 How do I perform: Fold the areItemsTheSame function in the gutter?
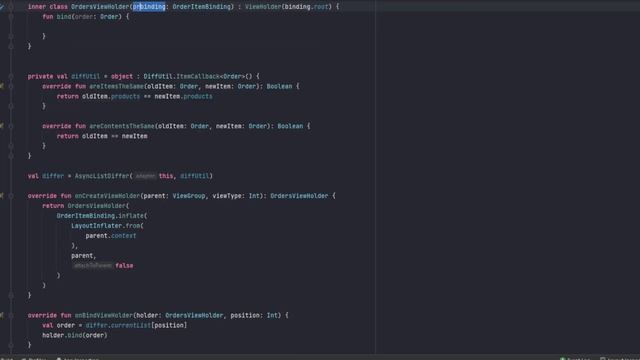click(11, 86)
